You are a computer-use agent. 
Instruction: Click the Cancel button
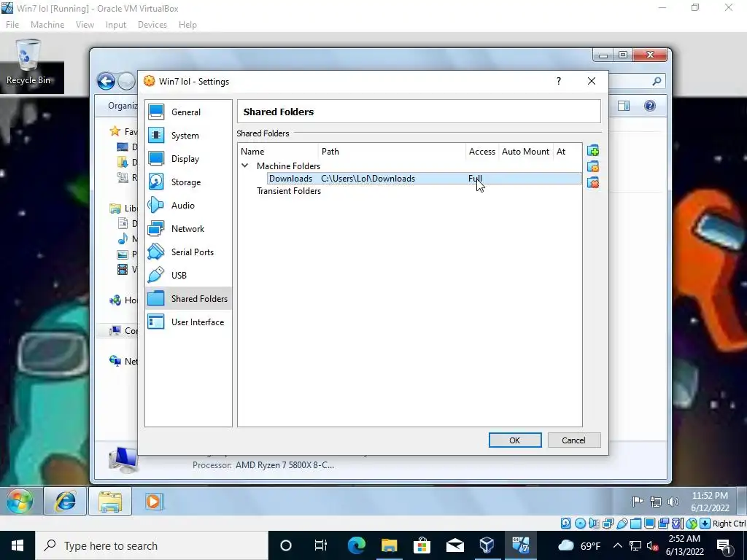click(x=574, y=440)
